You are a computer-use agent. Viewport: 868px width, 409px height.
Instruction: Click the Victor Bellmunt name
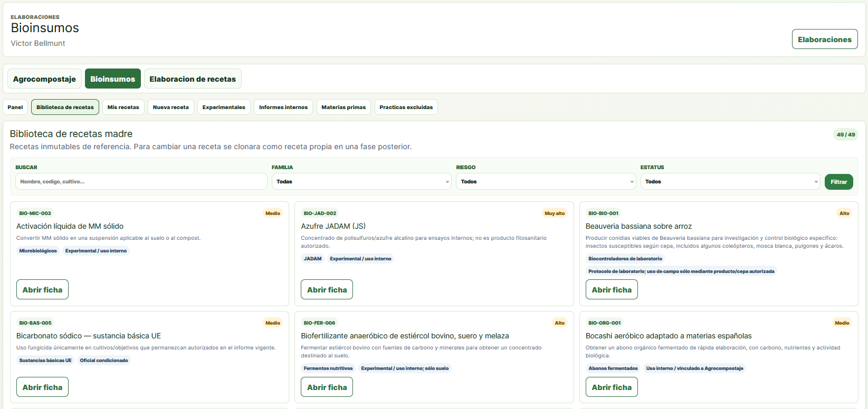38,43
